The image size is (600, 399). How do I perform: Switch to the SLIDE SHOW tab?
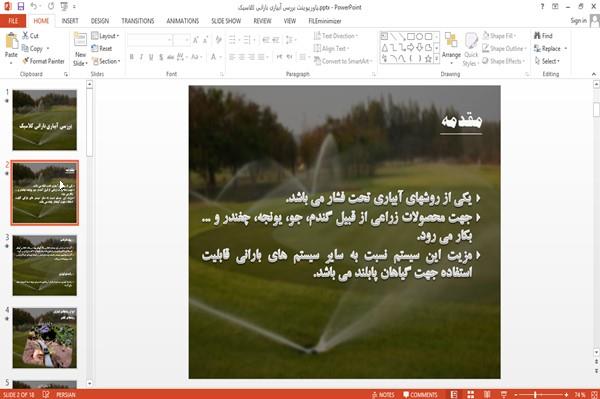click(x=226, y=21)
